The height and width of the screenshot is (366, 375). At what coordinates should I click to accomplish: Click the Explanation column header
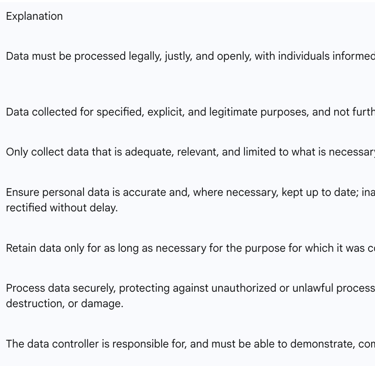[34, 16]
